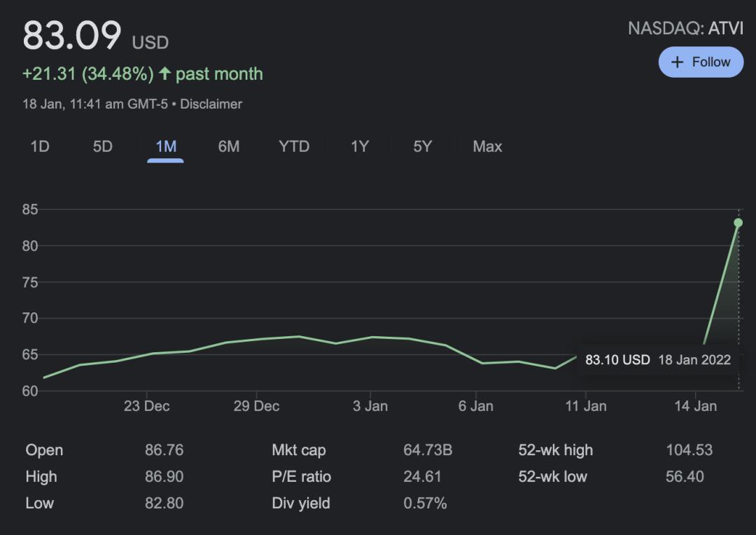Select the Max time range tab
Screen dimensions: 756x535
click(x=487, y=146)
